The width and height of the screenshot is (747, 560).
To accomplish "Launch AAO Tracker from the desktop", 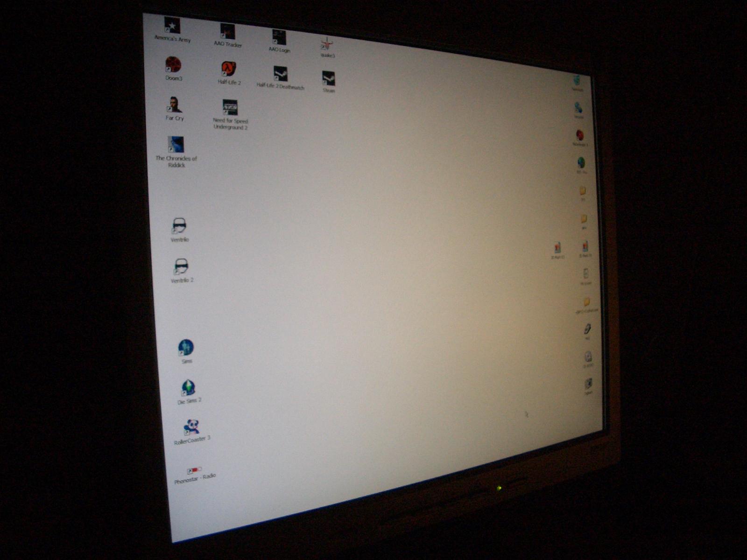I will [x=227, y=32].
